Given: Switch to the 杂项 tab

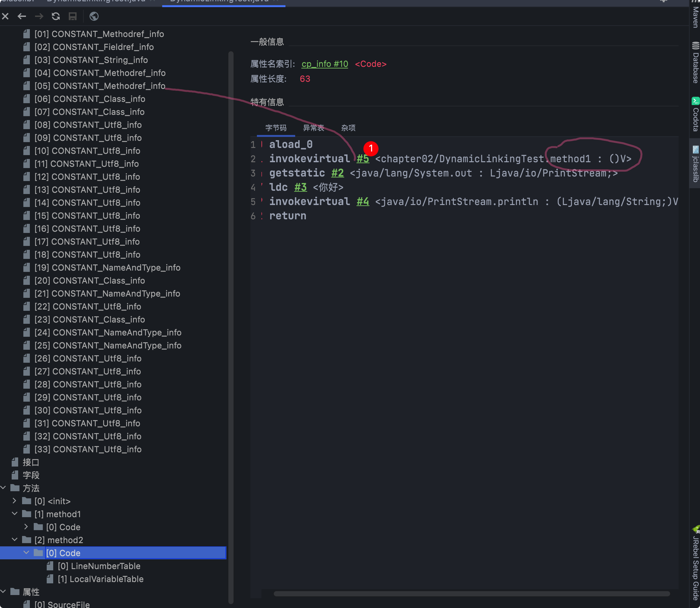Looking at the screenshot, I should (348, 128).
